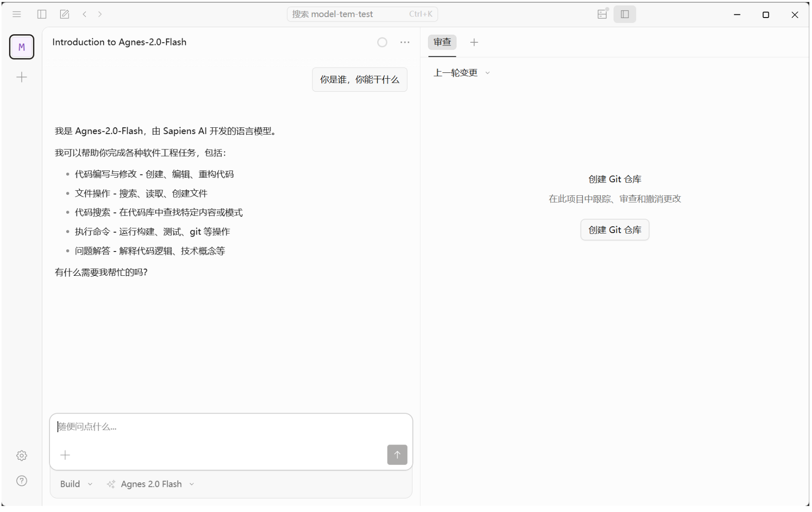Go forward with the right arrow
The height and width of the screenshot is (512, 812).
100,14
